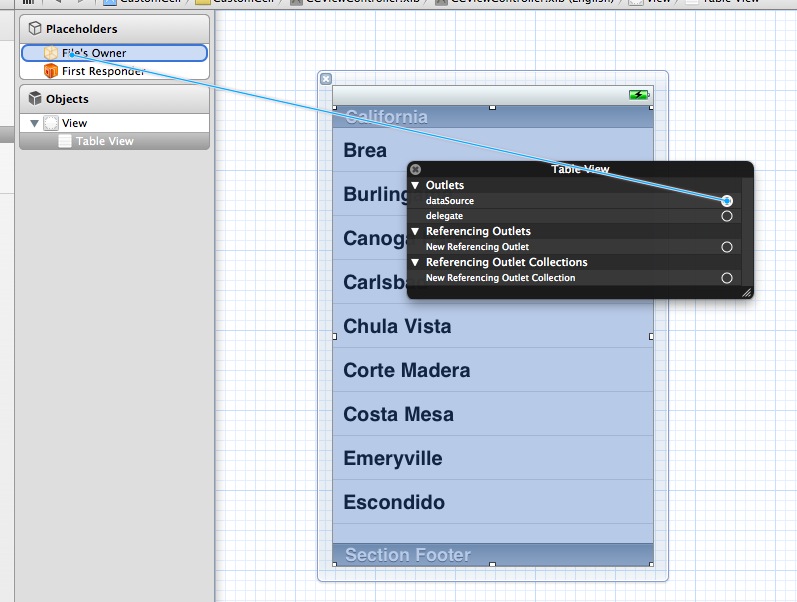Select Table View in the Objects outline

click(x=104, y=141)
